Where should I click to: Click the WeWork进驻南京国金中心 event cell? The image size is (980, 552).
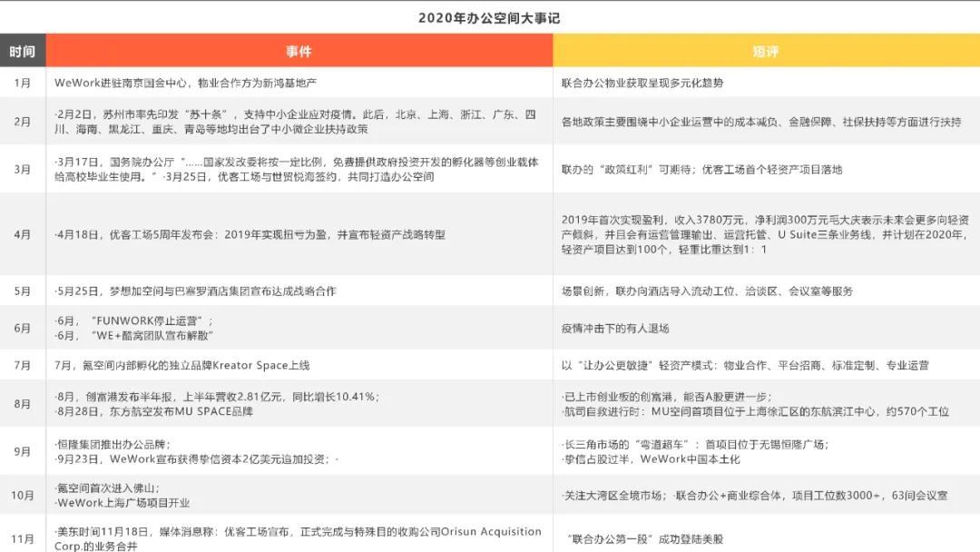point(185,83)
